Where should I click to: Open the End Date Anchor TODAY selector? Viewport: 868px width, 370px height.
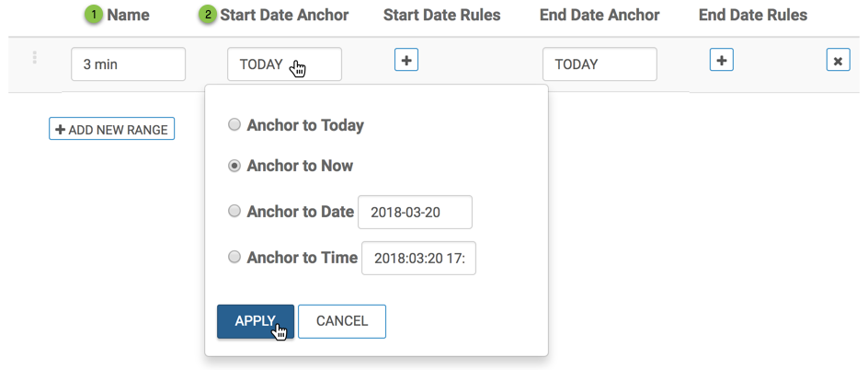[x=600, y=64]
